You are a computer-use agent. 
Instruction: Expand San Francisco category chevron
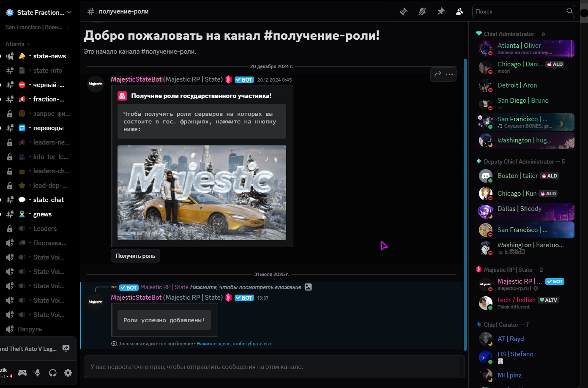[68, 27]
